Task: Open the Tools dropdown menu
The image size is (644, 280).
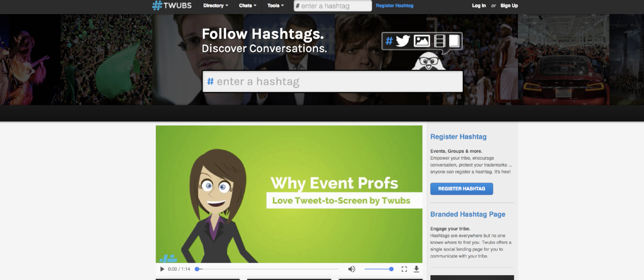Action: [276, 6]
